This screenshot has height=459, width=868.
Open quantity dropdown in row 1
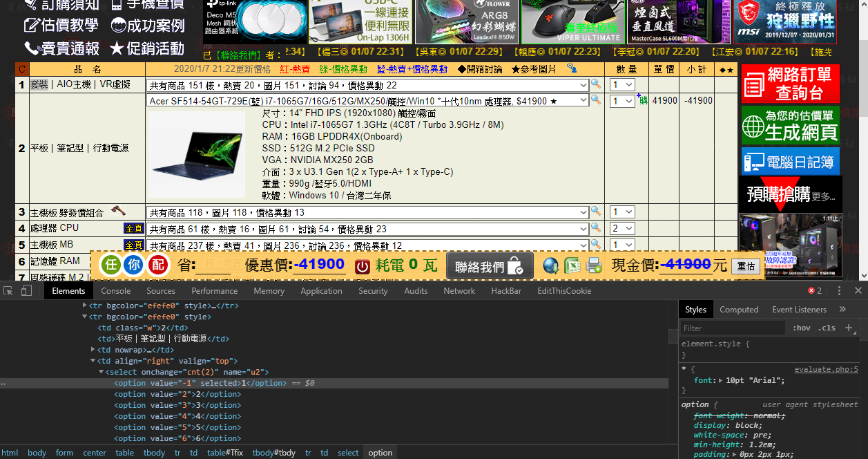[x=622, y=85]
